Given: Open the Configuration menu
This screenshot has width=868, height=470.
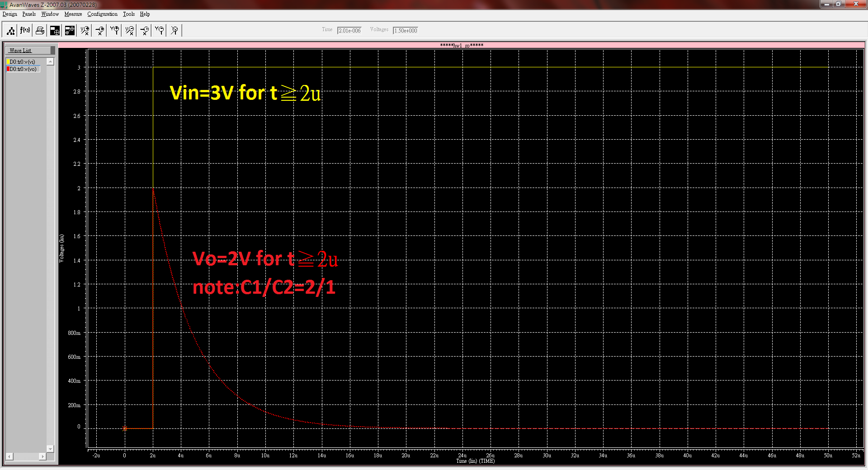Looking at the screenshot, I should click(x=102, y=14).
